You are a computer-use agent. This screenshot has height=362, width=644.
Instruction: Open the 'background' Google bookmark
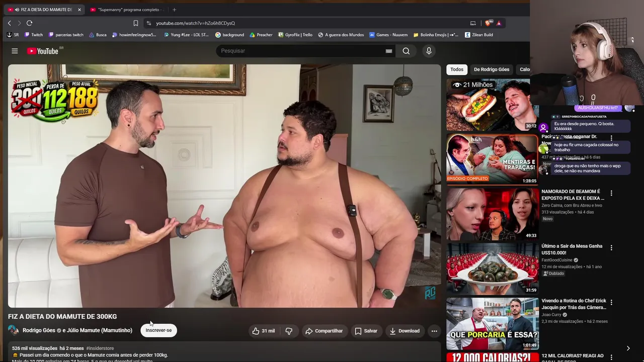(x=229, y=35)
